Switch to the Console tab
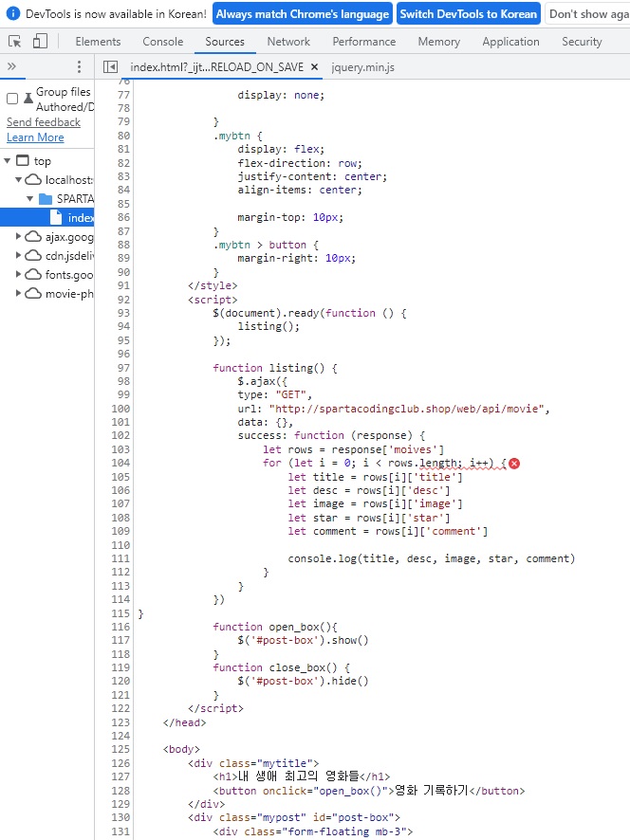 click(x=163, y=42)
